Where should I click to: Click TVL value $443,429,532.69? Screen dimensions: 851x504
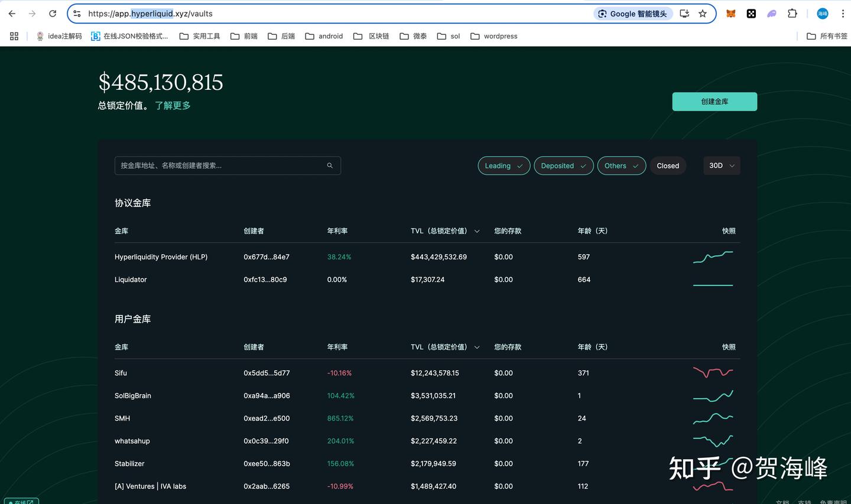tap(439, 257)
